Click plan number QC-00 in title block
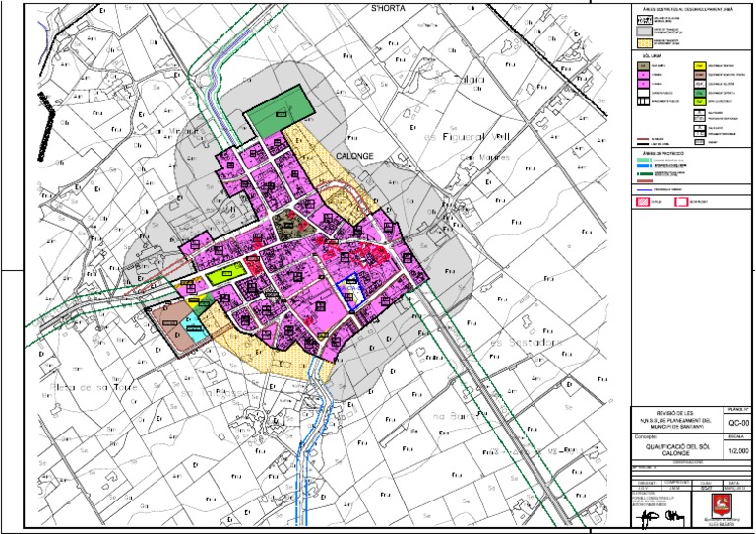 (738, 423)
